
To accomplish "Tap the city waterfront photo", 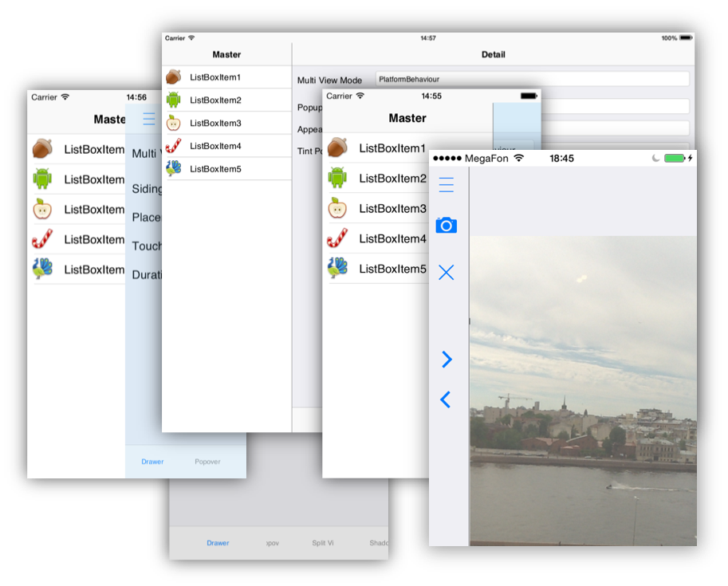I will pos(582,391).
